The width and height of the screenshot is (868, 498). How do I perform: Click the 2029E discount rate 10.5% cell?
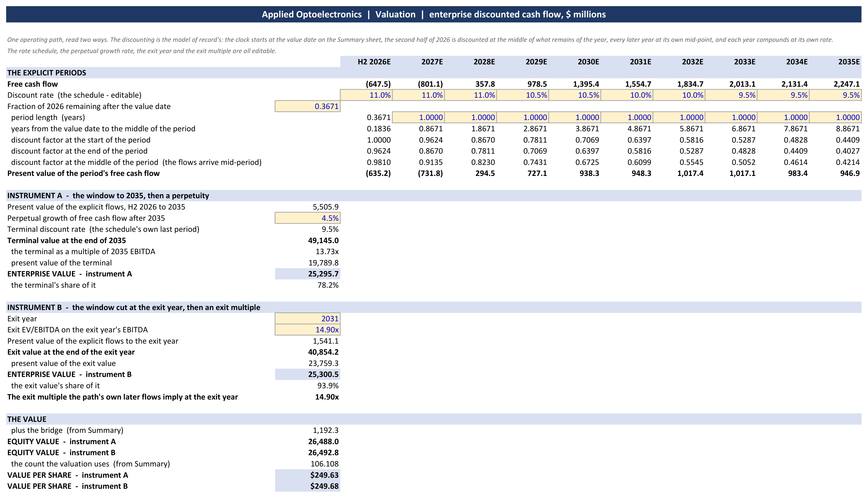point(523,95)
